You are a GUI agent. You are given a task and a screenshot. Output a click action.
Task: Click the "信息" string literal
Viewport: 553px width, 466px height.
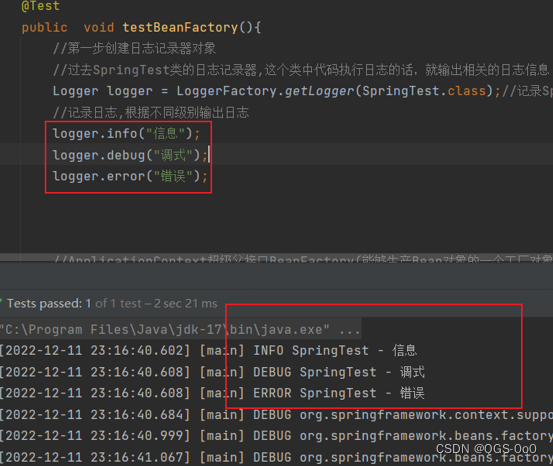click(165, 134)
